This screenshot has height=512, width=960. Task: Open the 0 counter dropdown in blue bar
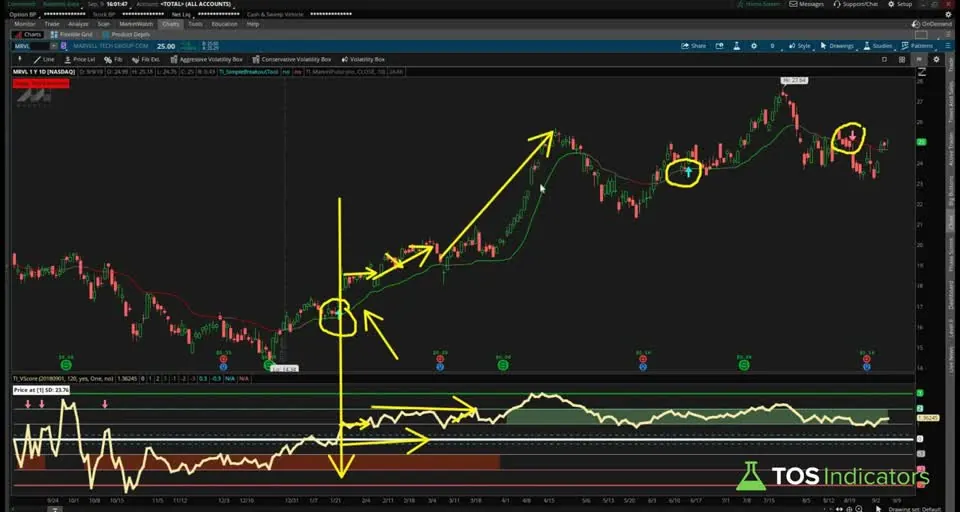774,46
